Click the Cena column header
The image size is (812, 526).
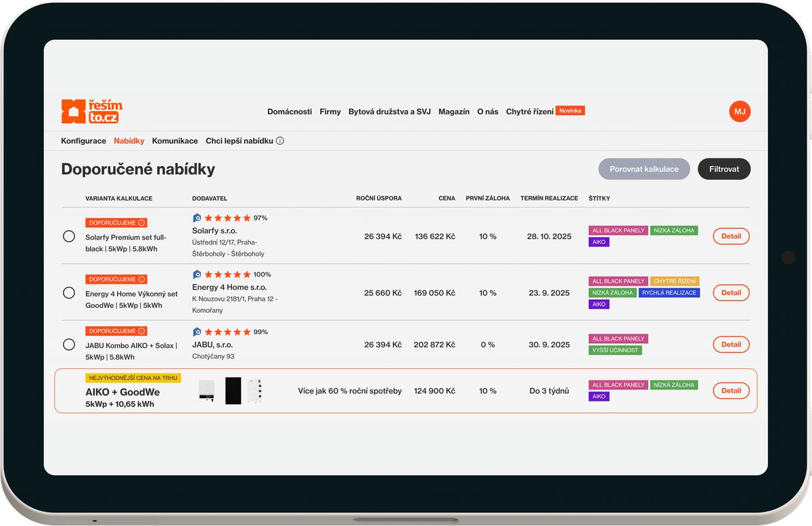pos(447,198)
